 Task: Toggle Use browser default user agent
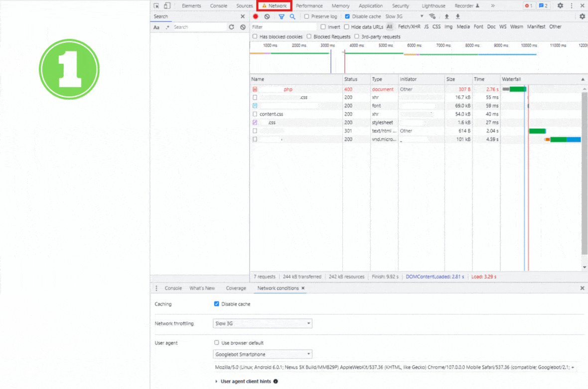(x=217, y=343)
